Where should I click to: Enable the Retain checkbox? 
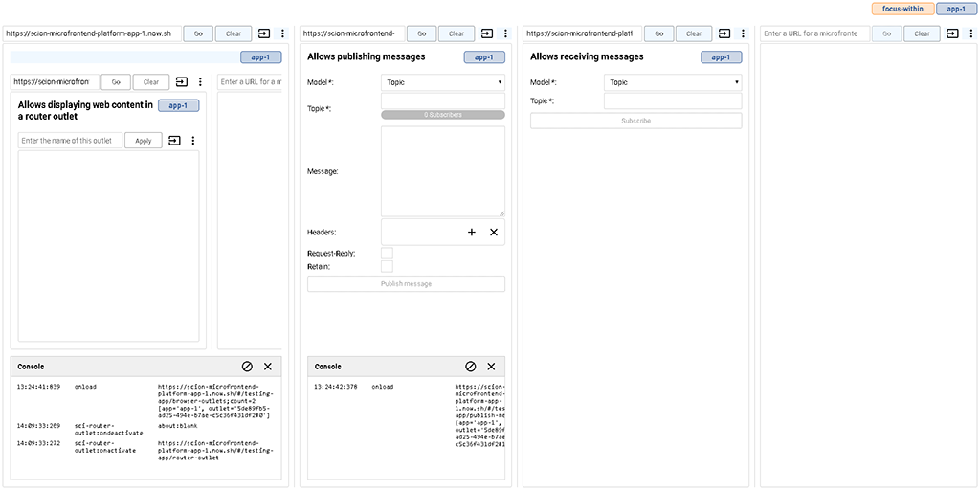(x=387, y=267)
